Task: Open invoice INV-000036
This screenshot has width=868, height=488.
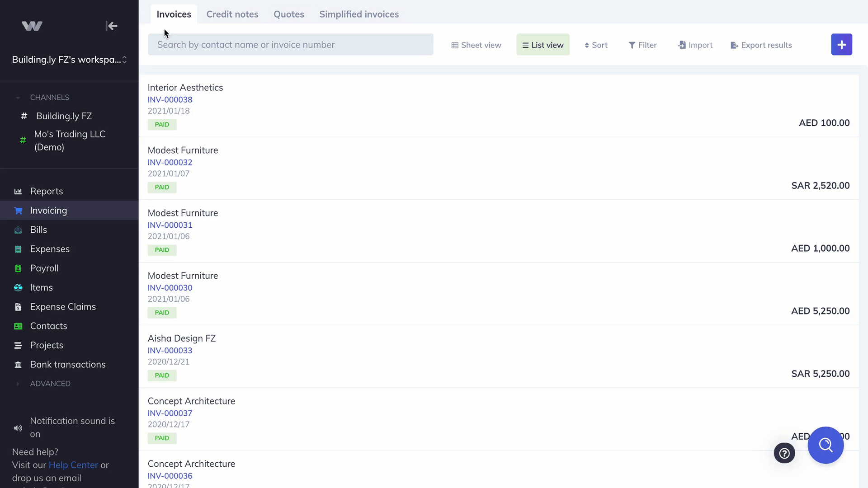Action: 170,476
